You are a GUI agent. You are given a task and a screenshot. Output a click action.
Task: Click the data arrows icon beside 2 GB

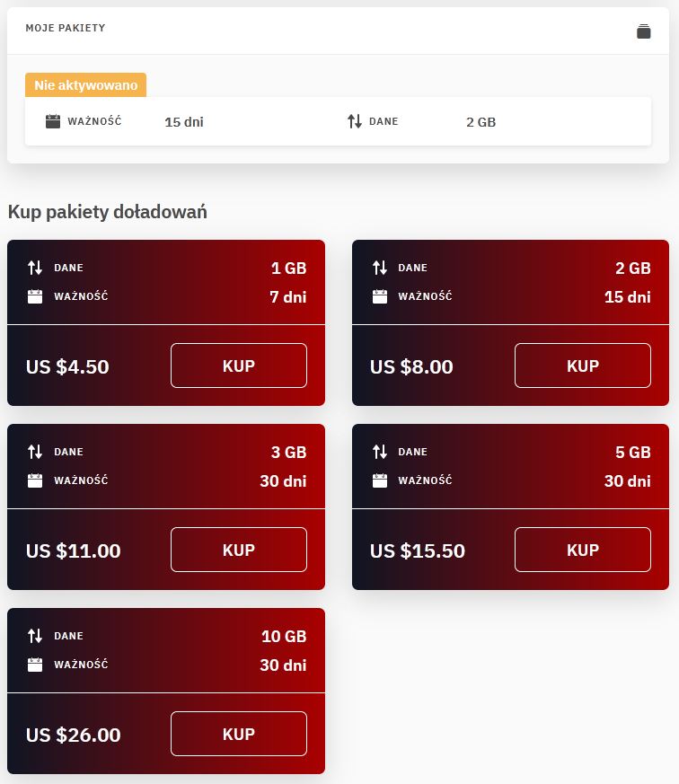pos(355,121)
